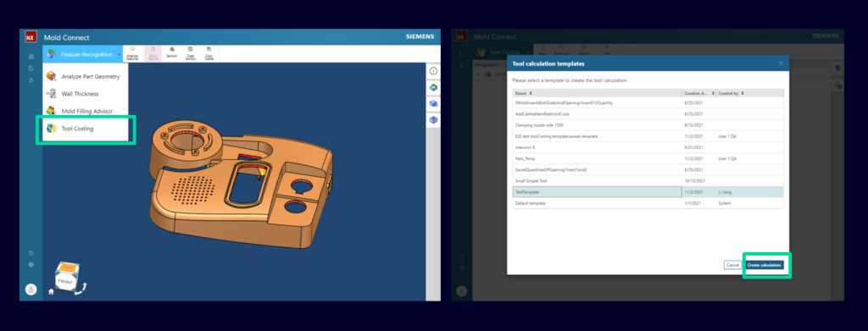Click the third left sidebar icon
The height and width of the screenshot is (331, 868).
coord(31,80)
